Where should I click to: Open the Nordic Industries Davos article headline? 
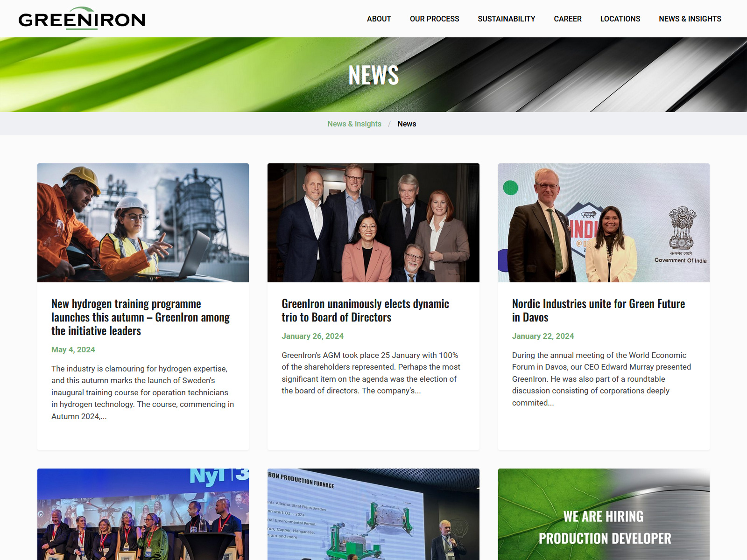pyautogui.click(x=599, y=310)
